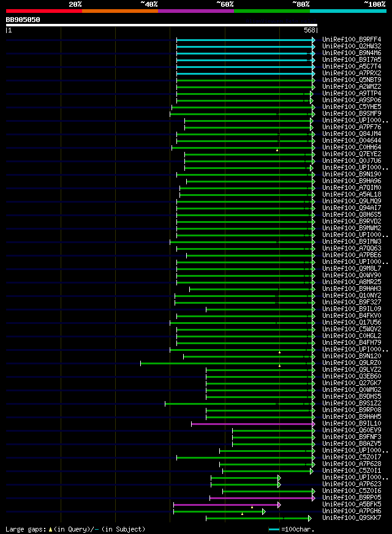392x534 pixels.
Task: Open hit UniRef100_Q9LRZ0
Action: pos(352,363)
